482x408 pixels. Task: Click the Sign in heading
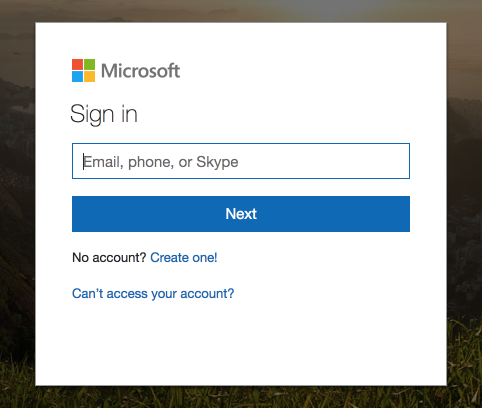[x=104, y=114]
